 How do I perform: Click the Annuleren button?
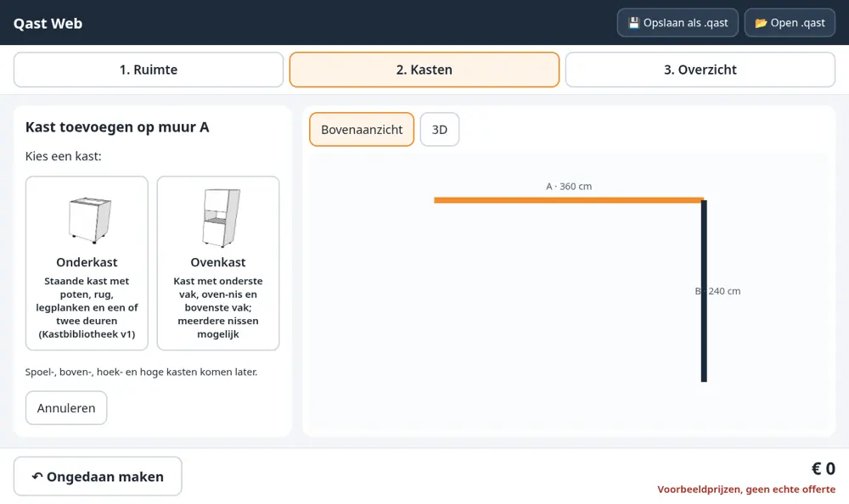click(x=66, y=407)
